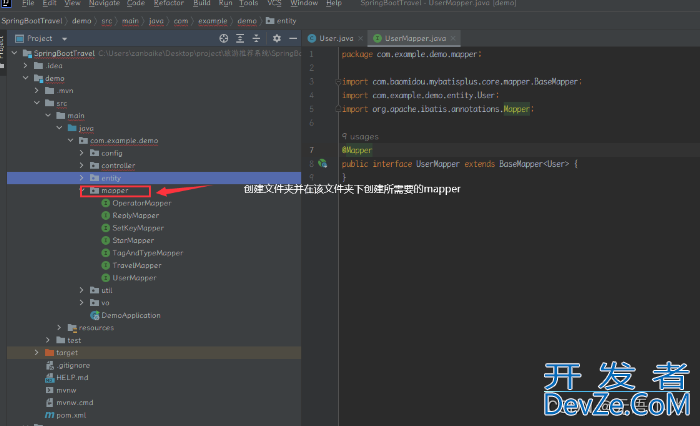Hide the Project tool window
The width and height of the screenshot is (700, 426).
point(293,38)
